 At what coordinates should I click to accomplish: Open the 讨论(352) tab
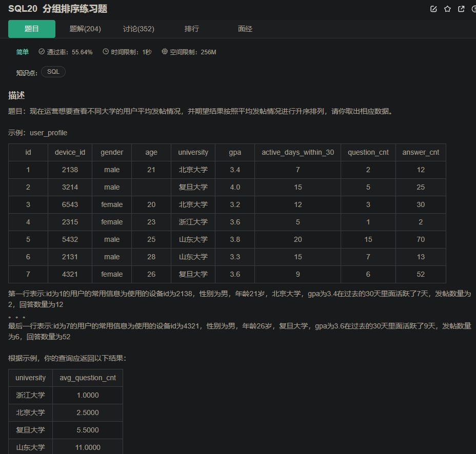pos(138,29)
